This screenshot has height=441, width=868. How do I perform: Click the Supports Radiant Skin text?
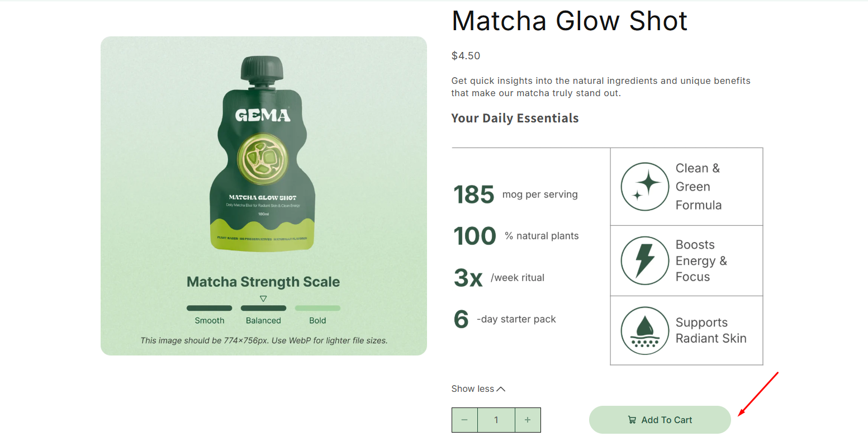(710, 330)
